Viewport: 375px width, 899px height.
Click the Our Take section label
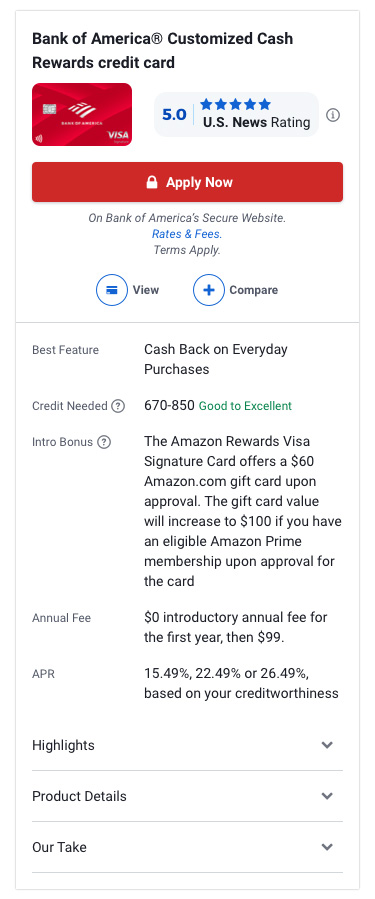(x=60, y=847)
